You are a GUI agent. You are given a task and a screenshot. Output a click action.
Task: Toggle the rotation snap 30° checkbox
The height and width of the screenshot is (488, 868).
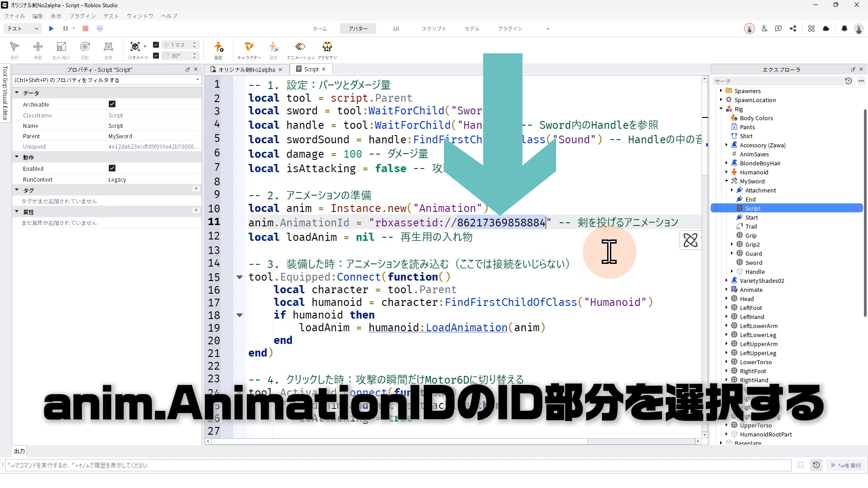pos(156,56)
